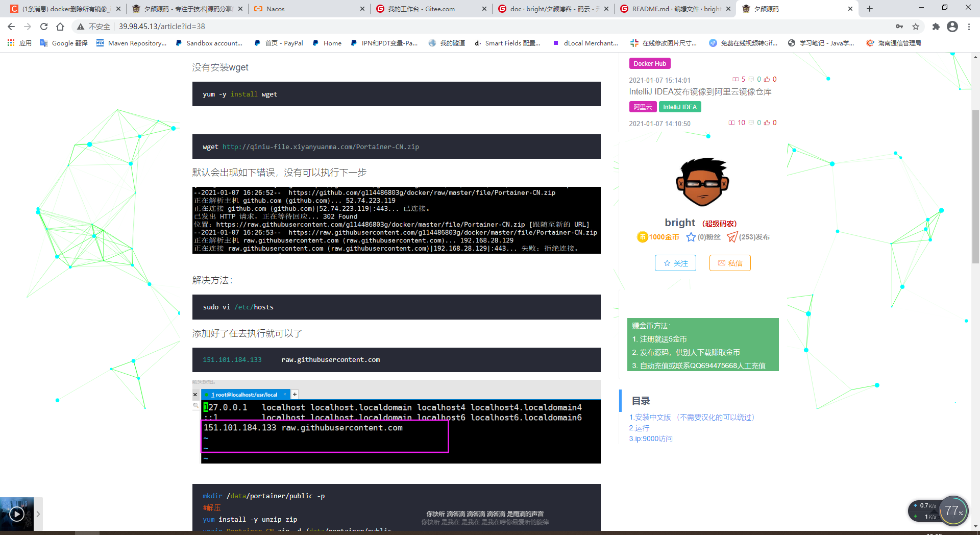
Task: Open the Google 翻译 bookmark
Action: point(64,43)
